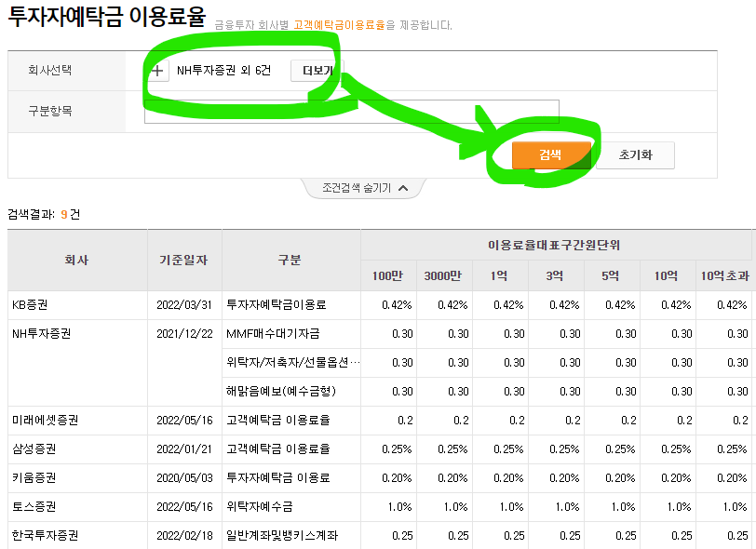Select the 한국투자증권 company cell
The image size is (756, 549).
77,535
